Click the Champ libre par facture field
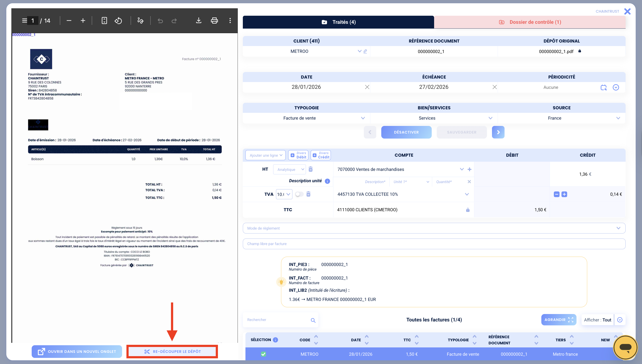The height and width of the screenshot is (364, 642). click(434, 244)
